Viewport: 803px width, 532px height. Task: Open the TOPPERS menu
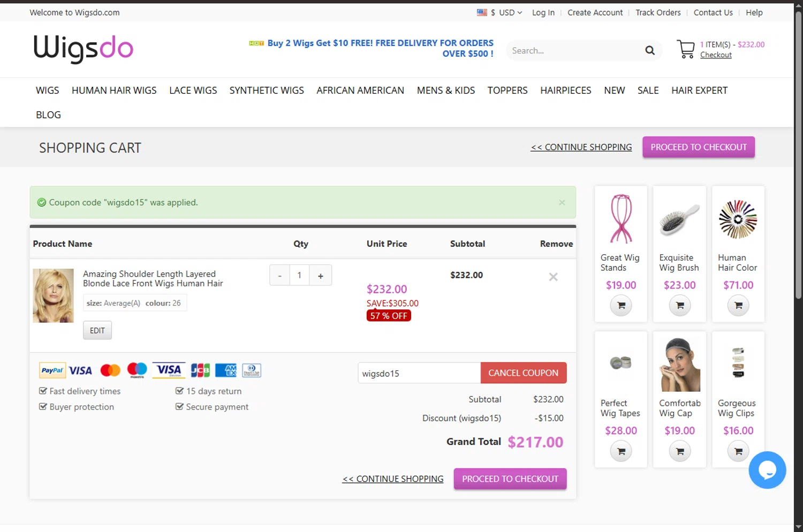coord(507,90)
